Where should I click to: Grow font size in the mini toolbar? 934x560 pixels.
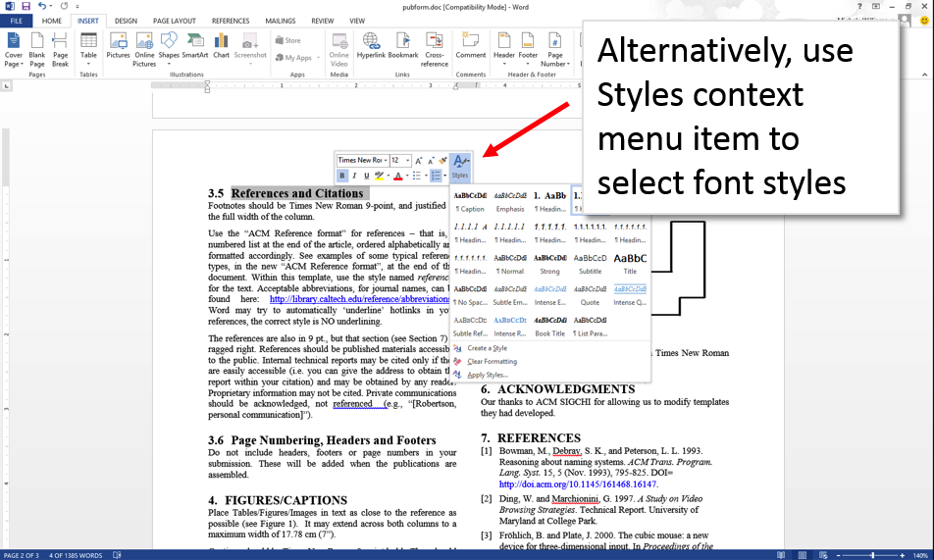pos(419,160)
